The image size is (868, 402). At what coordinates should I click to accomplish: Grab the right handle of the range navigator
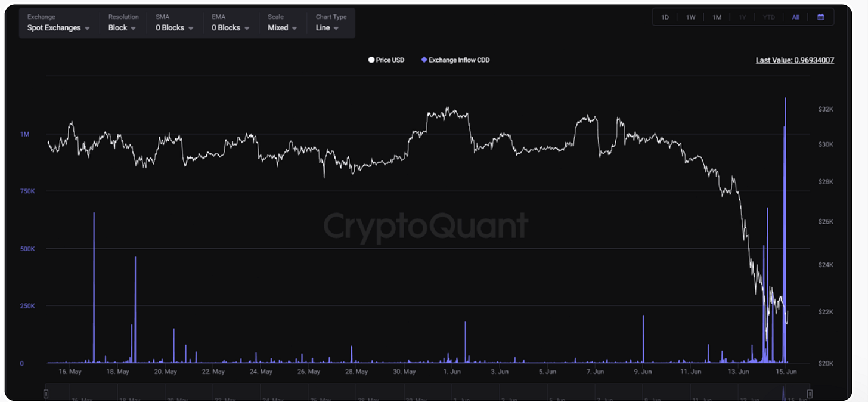809,393
